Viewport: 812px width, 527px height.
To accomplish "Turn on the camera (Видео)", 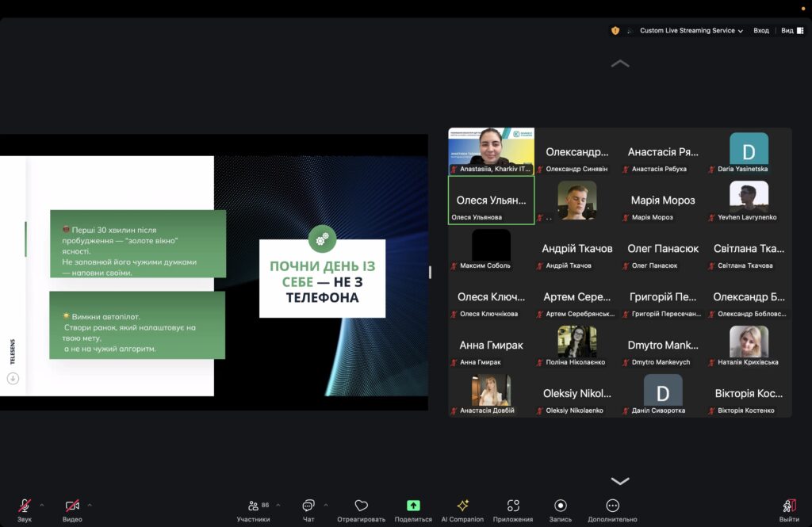I will coord(72,506).
